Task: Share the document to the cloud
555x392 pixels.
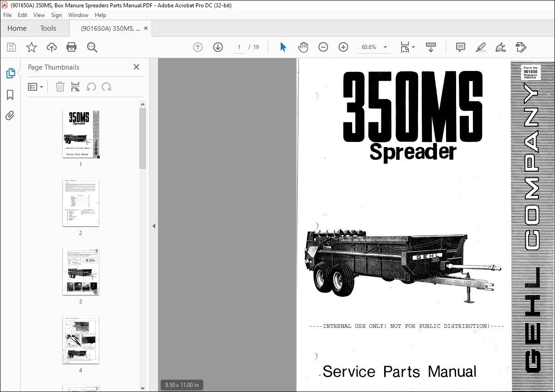Action: [x=51, y=47]
